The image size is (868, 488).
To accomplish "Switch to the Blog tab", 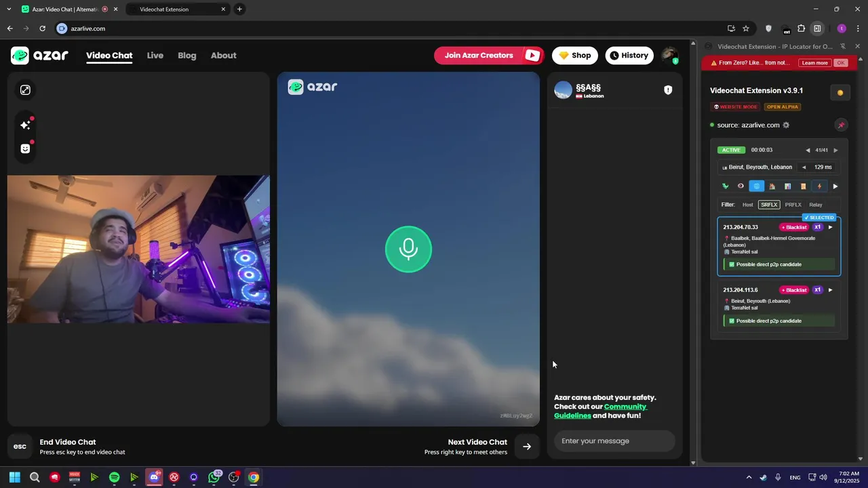I will (187, 56).
